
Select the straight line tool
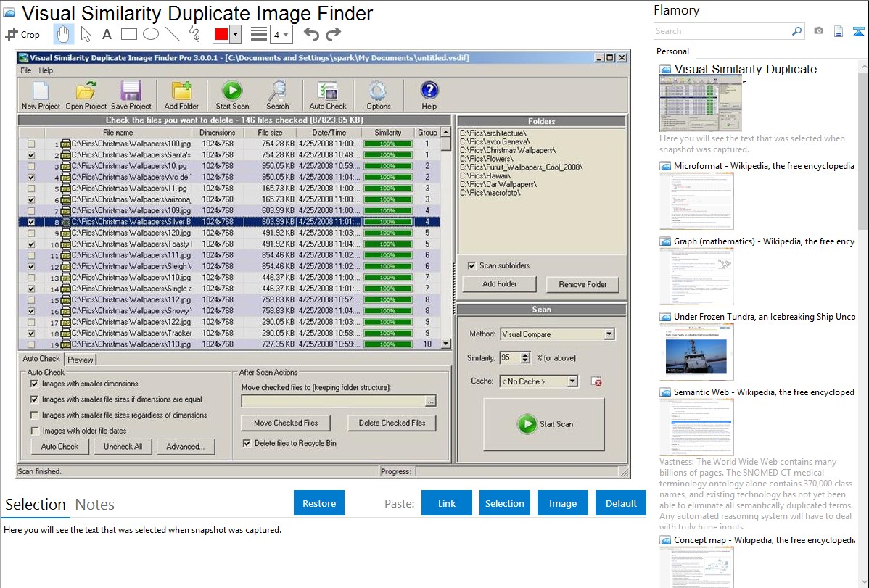pyautogui.click(x=173, y=34)
